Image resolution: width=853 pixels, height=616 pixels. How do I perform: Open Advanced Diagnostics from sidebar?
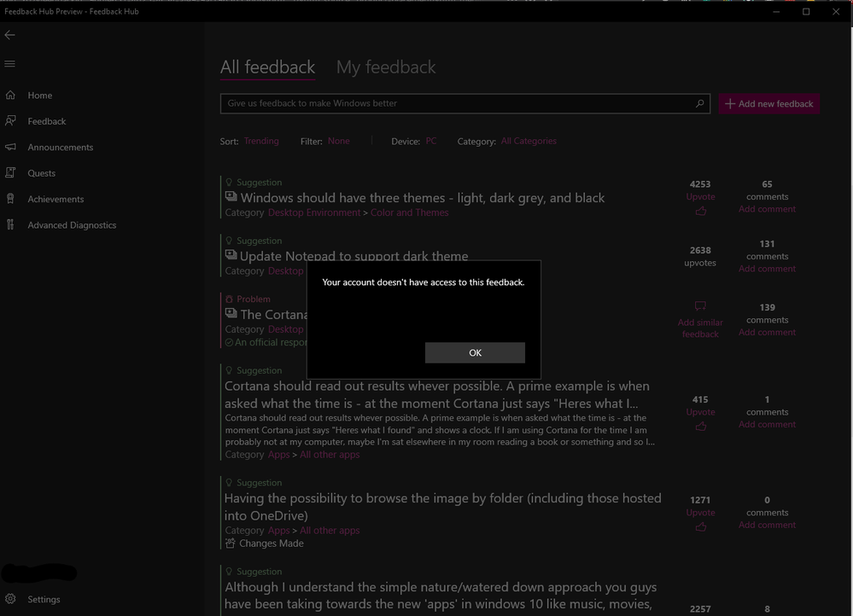(72, 225)
